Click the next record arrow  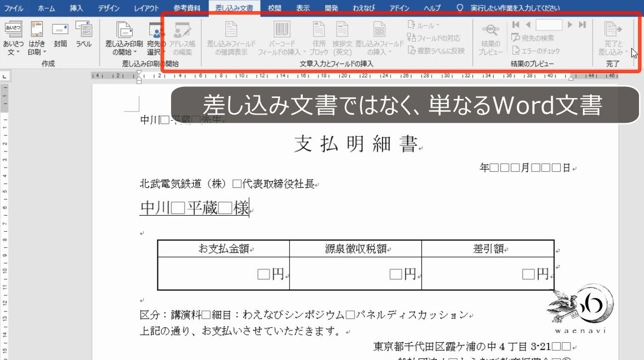(569, 24)
